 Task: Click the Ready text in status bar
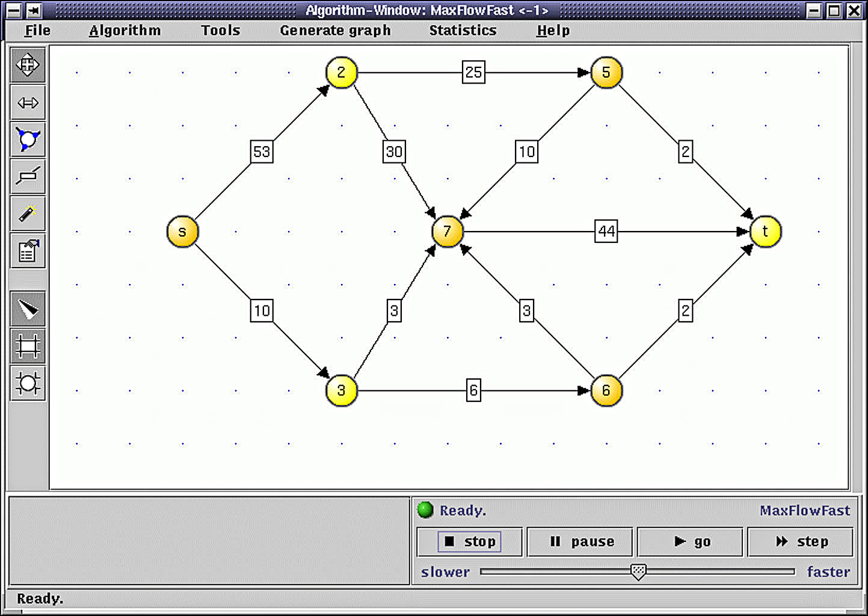coord(40,599)
